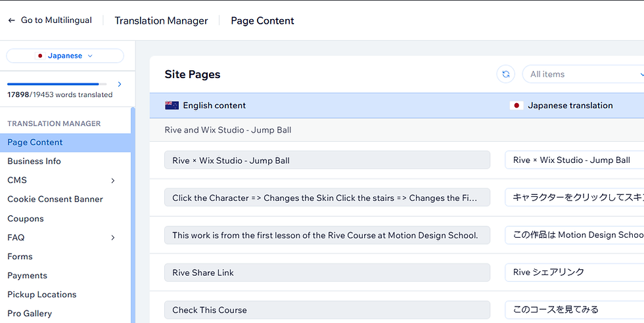The image size is (644, 323).
Task: Click the refresh translations icon
Action: tap(505, 74)
